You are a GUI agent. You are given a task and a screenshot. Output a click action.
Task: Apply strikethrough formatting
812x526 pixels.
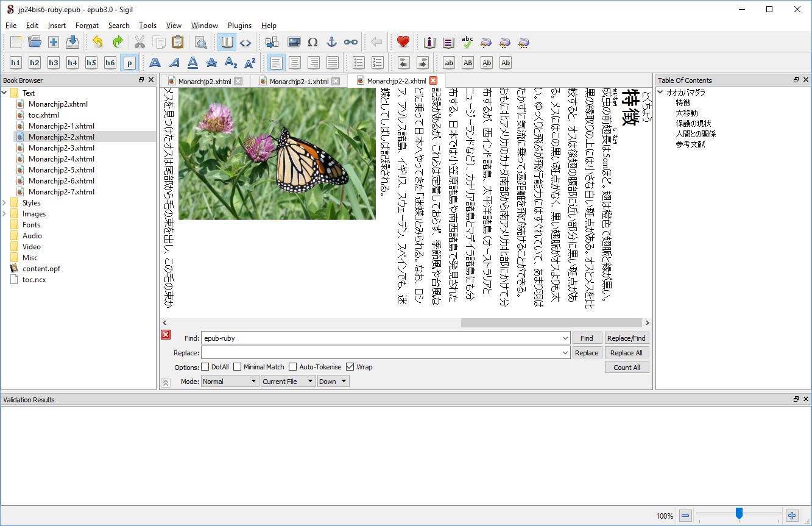tap(212, 62)
